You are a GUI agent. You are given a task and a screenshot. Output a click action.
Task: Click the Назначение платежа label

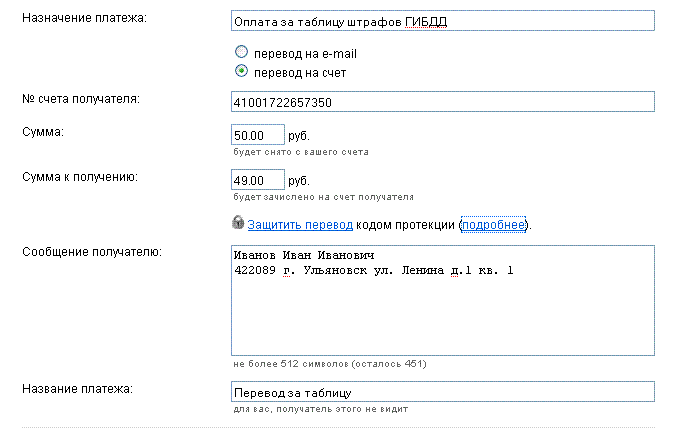tap(84, 18)
